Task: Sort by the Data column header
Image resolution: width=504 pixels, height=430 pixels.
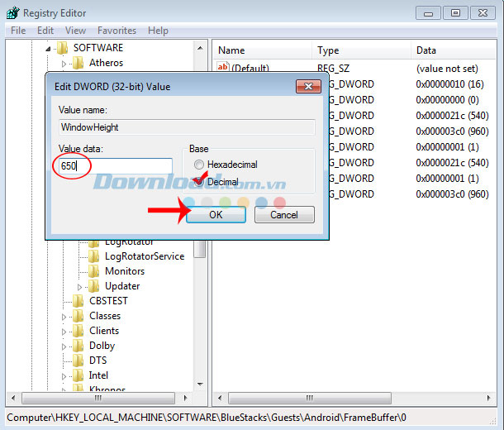Action: 454,50
